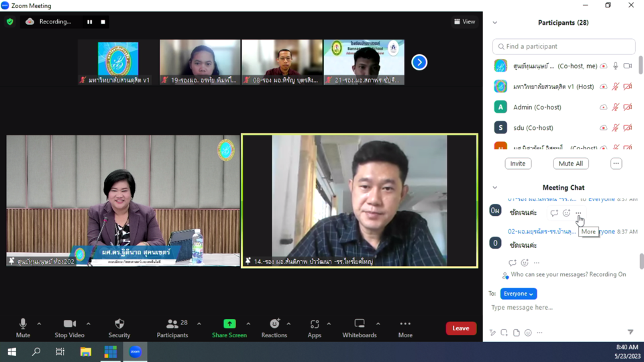This screenshot has height=362, width=644.
Task: Show next page of video thumbnails
Action: click(x=419, y=62)
